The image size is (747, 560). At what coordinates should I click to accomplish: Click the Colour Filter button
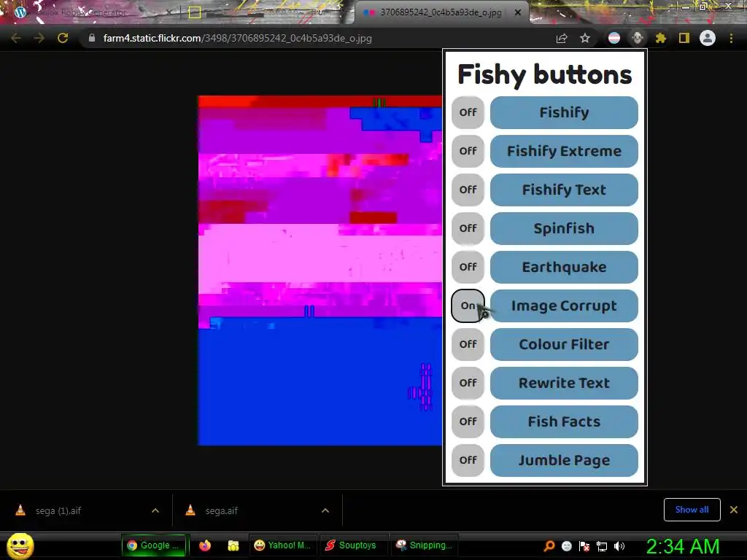tap(564, 344)
